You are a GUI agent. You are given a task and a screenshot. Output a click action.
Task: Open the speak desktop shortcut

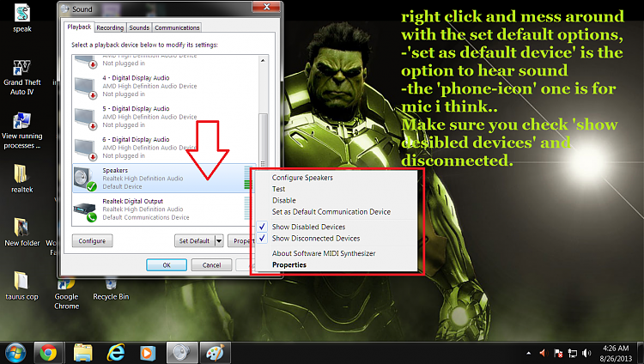(22, 18)
